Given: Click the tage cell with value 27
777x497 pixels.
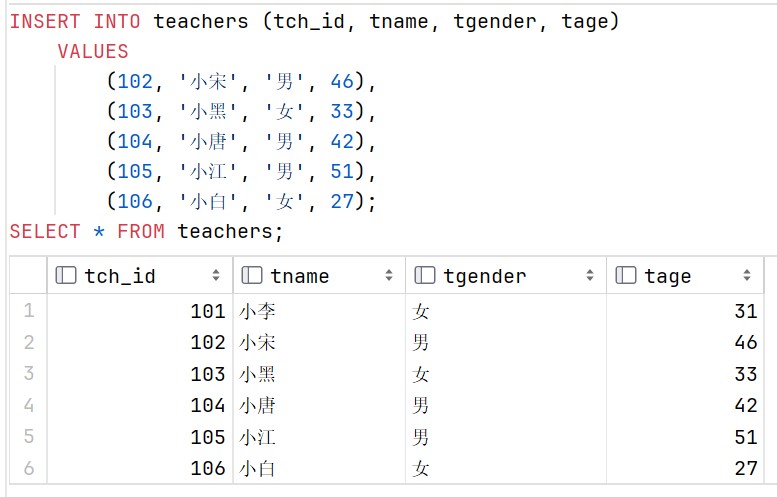Looking at the screenshot, I should pos(685,468).
